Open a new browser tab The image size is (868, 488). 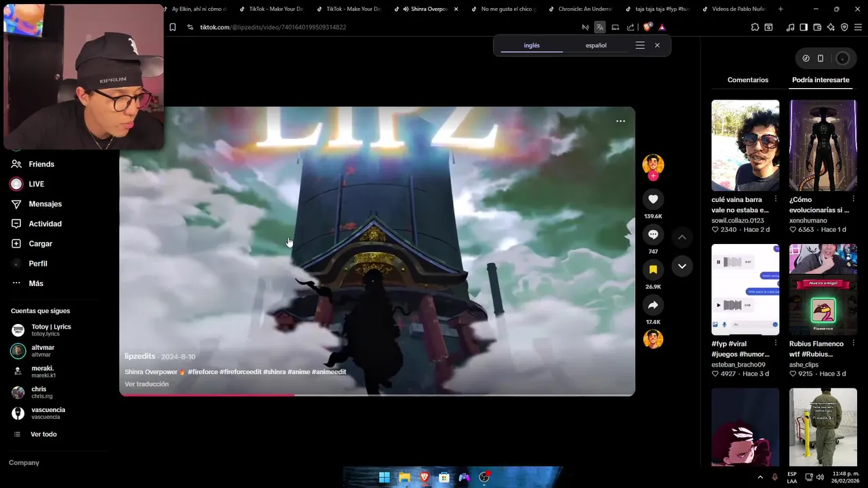781,9
